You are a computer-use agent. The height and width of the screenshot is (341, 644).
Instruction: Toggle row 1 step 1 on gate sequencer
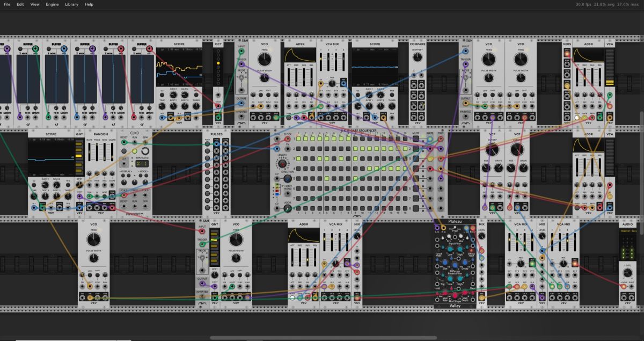coord(298,139)
